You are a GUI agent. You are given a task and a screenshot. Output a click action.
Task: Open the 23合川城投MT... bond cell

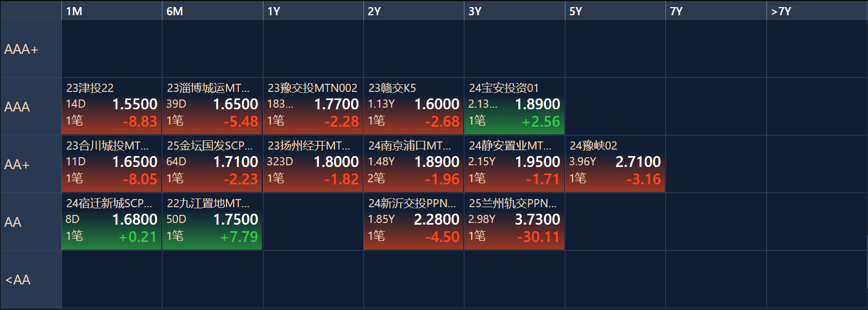pyautogui.click(x=111, y=164)
